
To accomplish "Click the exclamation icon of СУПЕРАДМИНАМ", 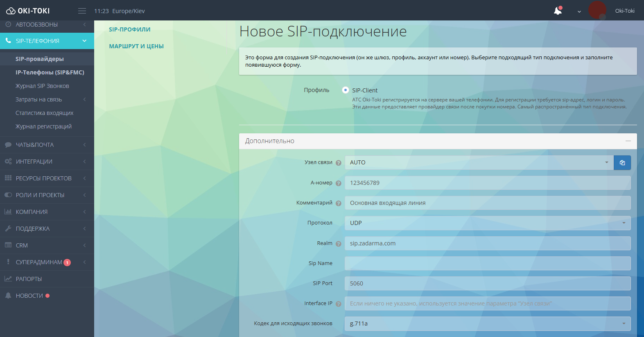I will coord(8,262).
